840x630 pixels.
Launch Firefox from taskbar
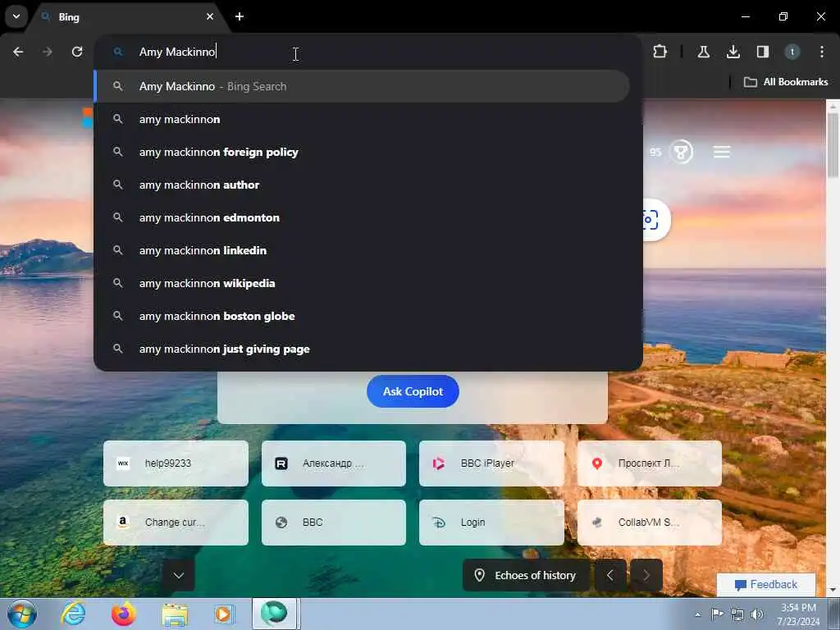tap(123, 614)
